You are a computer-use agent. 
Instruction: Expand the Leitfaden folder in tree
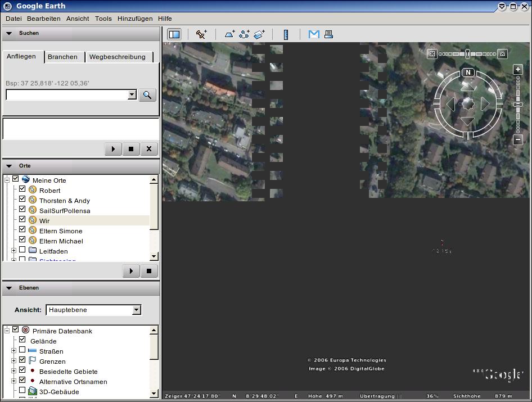coord(13,251)
